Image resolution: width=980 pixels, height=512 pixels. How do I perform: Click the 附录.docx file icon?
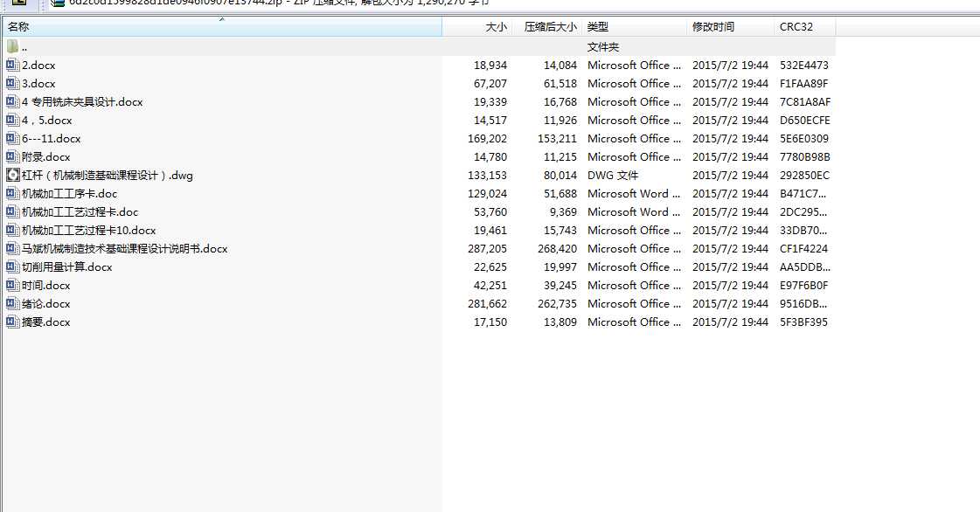(x=12, y=156)
